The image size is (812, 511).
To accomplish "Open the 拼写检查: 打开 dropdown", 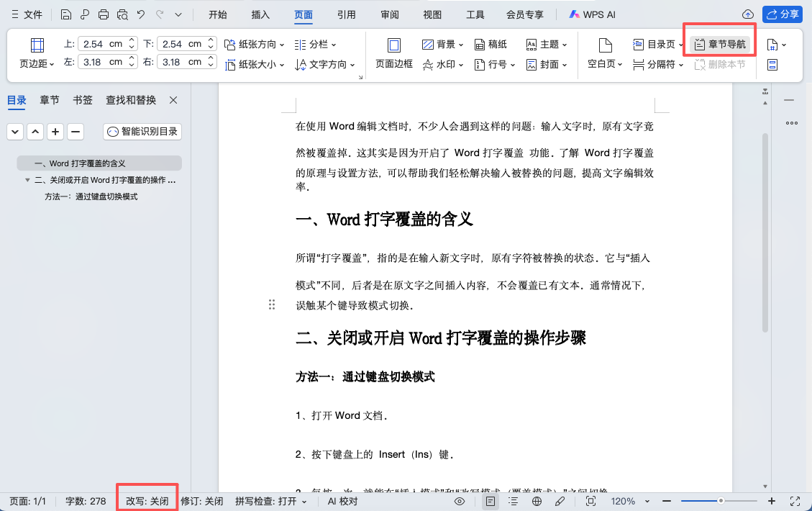I will pos(271,501).
